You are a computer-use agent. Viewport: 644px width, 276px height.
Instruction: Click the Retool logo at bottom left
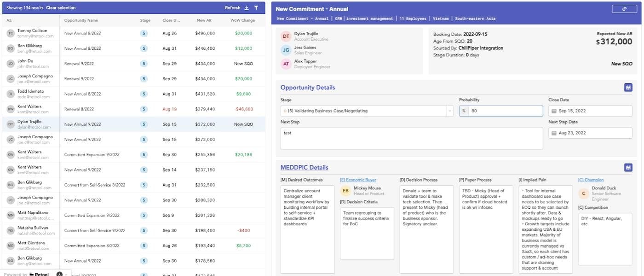pyautogui.click(x=39, y=274)
